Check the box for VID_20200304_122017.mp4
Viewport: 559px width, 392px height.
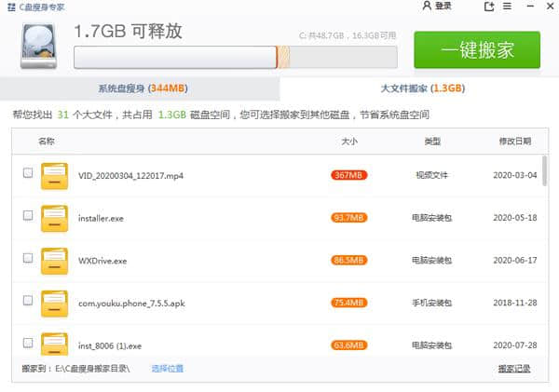pos(28,173)
